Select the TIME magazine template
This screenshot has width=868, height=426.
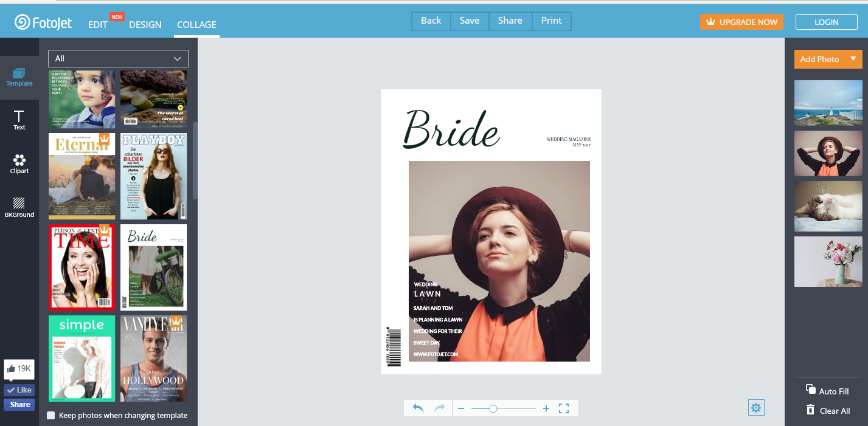pos(82,267)
